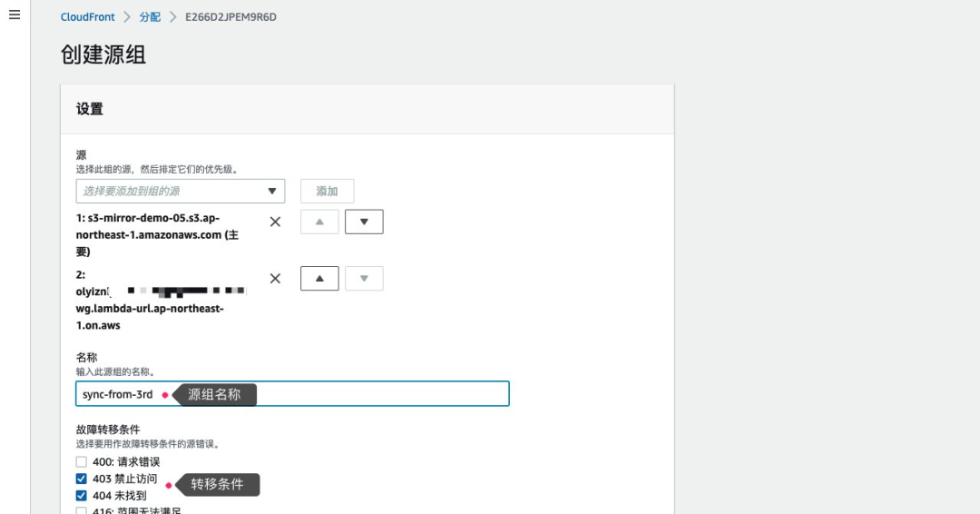The height and width of the screenshot is (514, 980).
Task: Click the disabled down arrow for origin 2
Action: 364,279
